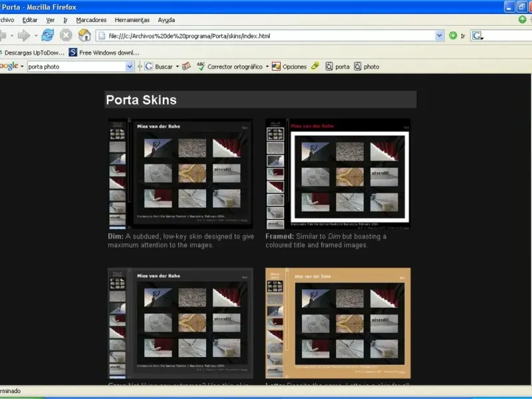The width and height of the screenshot is (532, 399).
Task: Click the 'photo' find-word button
Action: (x=366, y=66)
